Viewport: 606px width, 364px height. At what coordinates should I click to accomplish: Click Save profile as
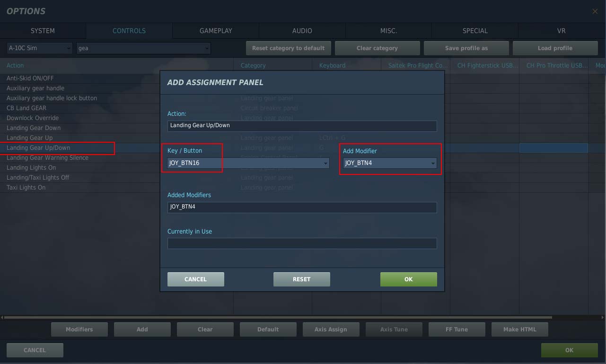pos(466,48)
